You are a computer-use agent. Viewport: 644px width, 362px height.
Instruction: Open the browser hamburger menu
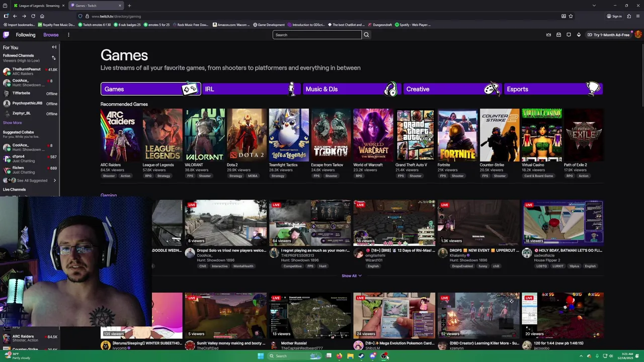point(638,16)
